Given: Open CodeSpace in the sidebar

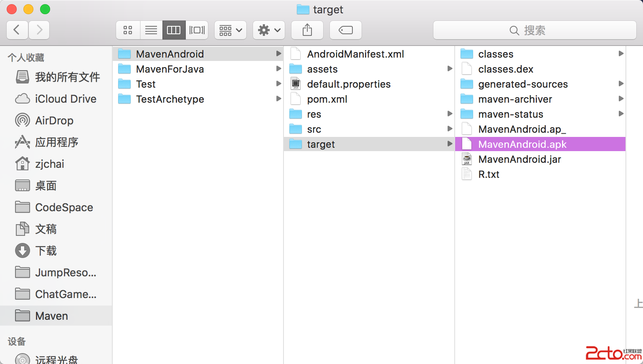Looking at the screenshot, I should point(56,207).
